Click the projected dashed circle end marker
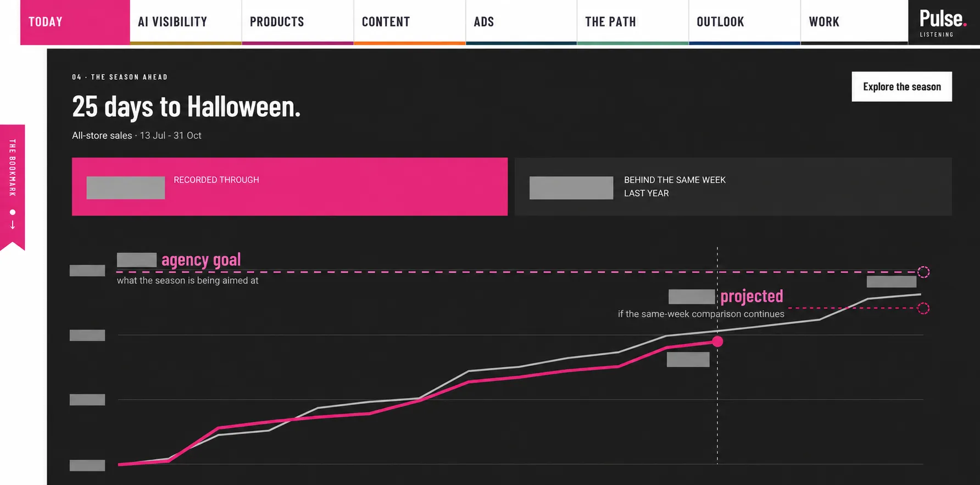Viewport: 980px width, 485px height. coord(923,308)
